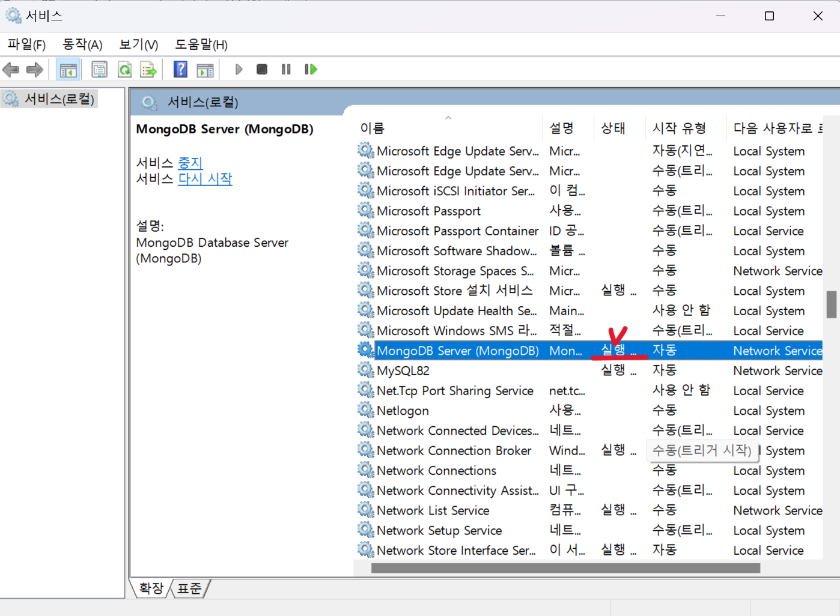
Task: Click the Refresh toolbar icon
Action: (124, 70)
